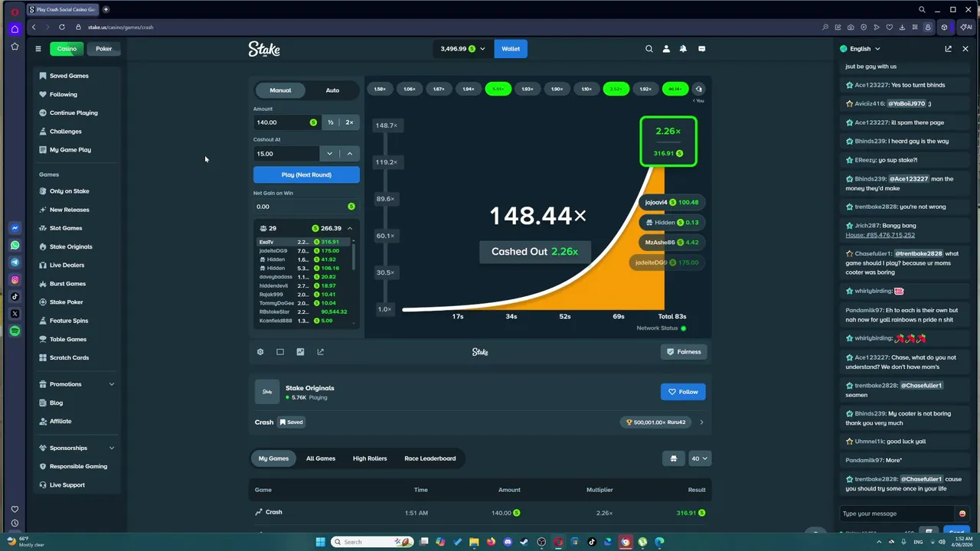Click the Amount input field
The image size is (980, 551).
tap(287, 122)
